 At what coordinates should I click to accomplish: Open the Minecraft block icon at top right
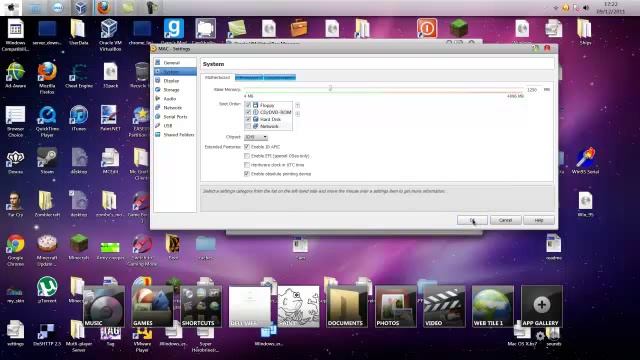coord(459,28)
